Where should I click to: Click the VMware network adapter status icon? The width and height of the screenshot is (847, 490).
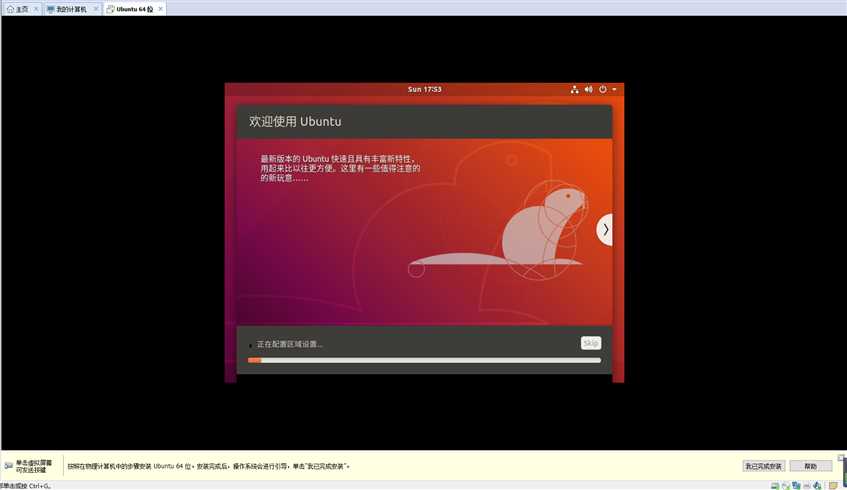click(796, 486)
